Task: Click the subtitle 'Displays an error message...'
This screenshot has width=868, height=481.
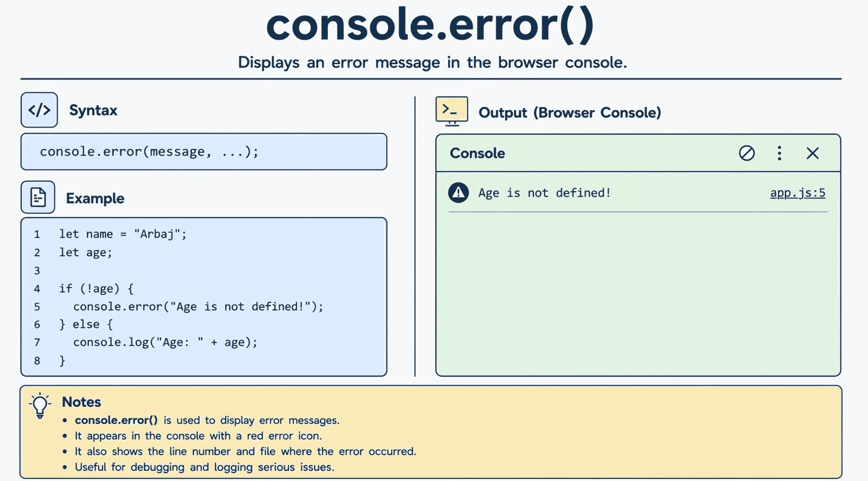Action: click(432, 63)
